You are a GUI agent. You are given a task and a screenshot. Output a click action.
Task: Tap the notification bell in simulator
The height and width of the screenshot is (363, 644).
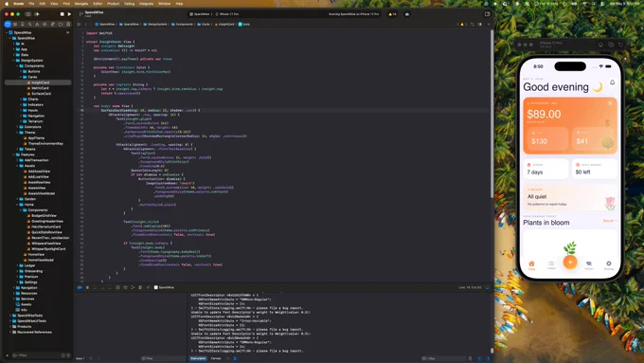coord(612,82)
